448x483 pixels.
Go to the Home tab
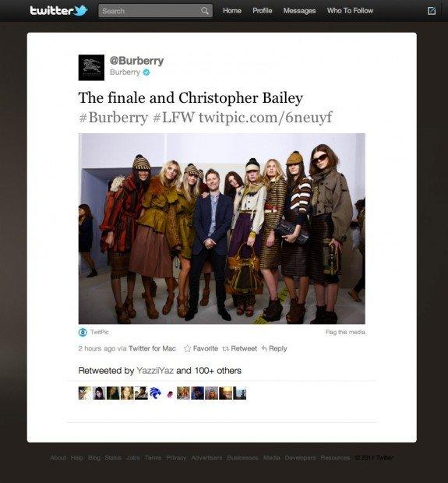(x=232, y=11)
